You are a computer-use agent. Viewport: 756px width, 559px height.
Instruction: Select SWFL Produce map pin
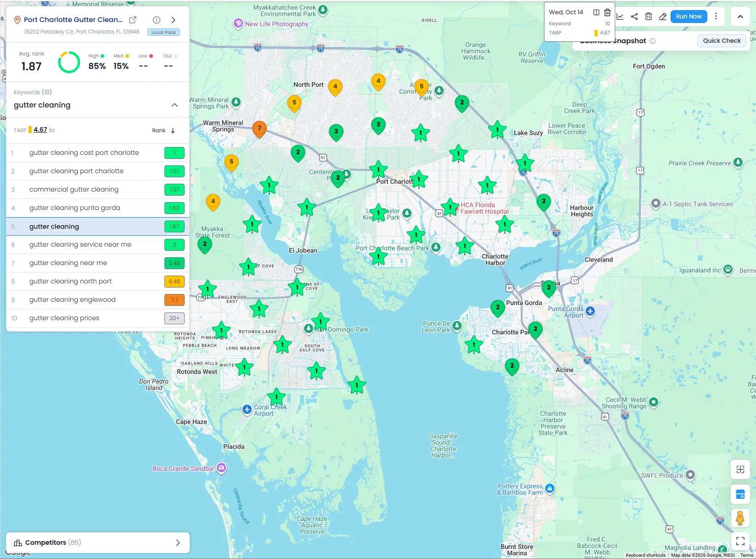[x=690, y=475]
